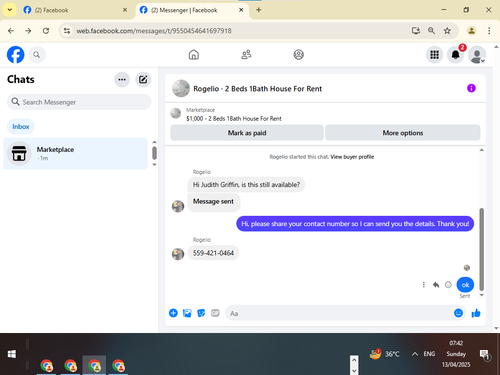500x375 pixels.
Task: Open the tab search dropdown arrow
Action: (10, 10)
